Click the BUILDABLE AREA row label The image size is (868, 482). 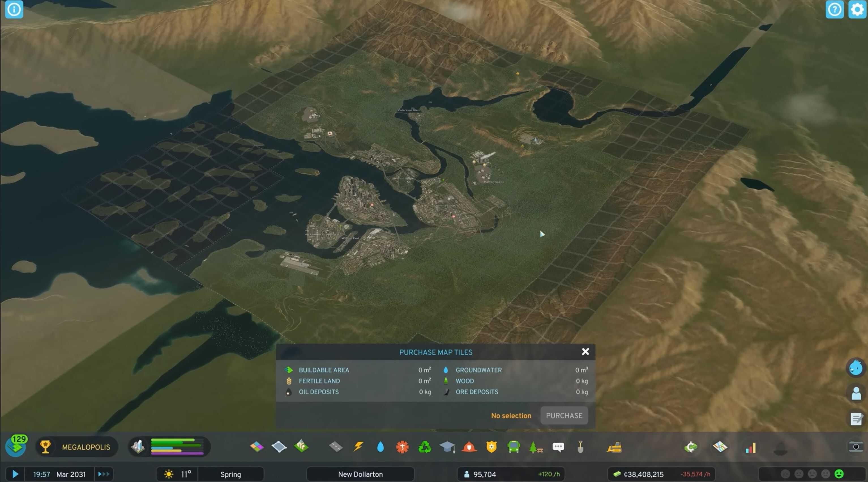point(324,370)
